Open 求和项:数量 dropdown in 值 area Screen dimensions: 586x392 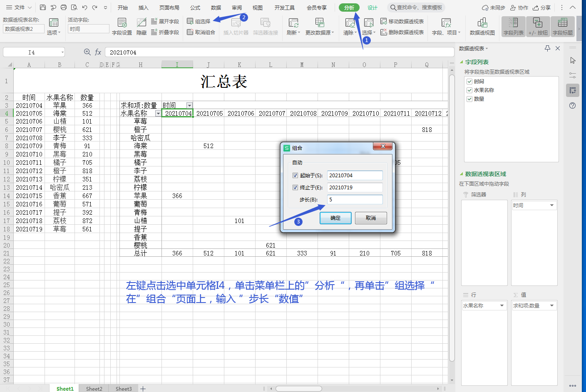(x=552, y=305)
